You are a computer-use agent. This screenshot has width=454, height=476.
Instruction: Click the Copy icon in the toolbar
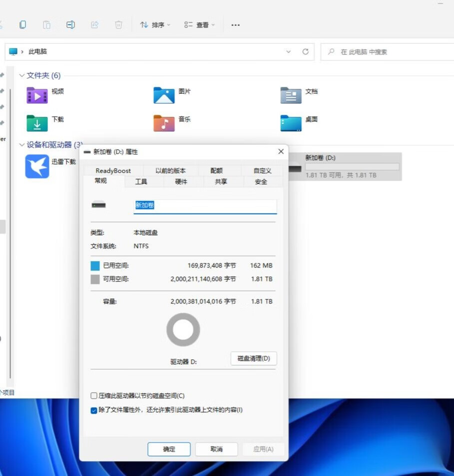(x=23, y=24)
